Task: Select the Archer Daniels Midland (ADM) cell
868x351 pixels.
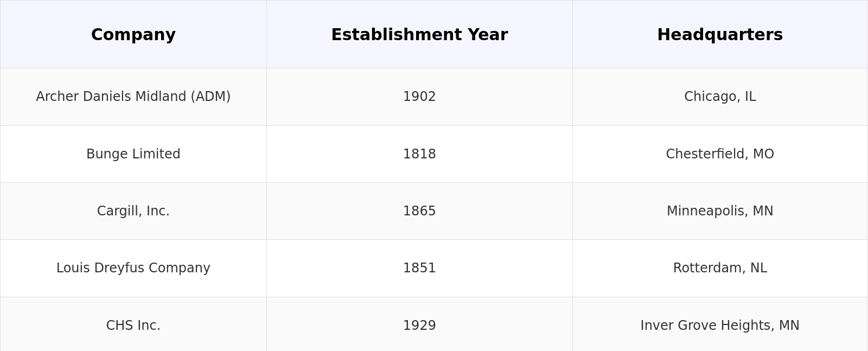Action: (133, 97)
